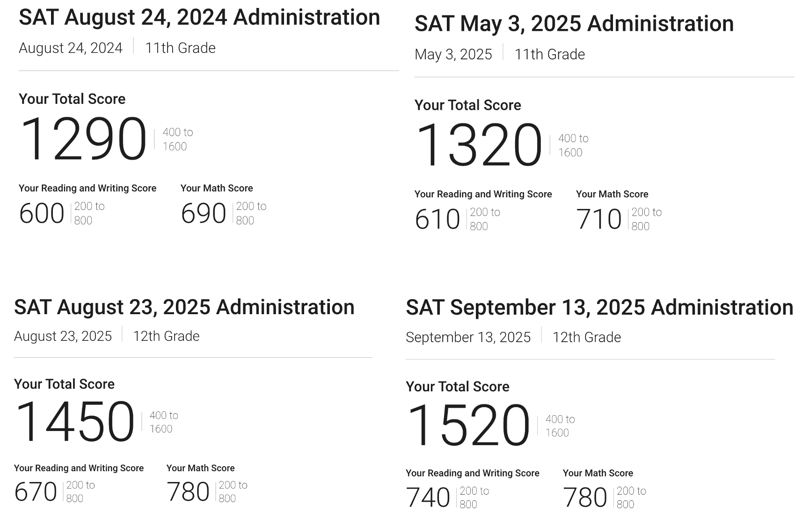The width and height of the screenshot is (802, 532).
Task: Click the Math score 780 under September 13
Action: (x=585, y=497)
